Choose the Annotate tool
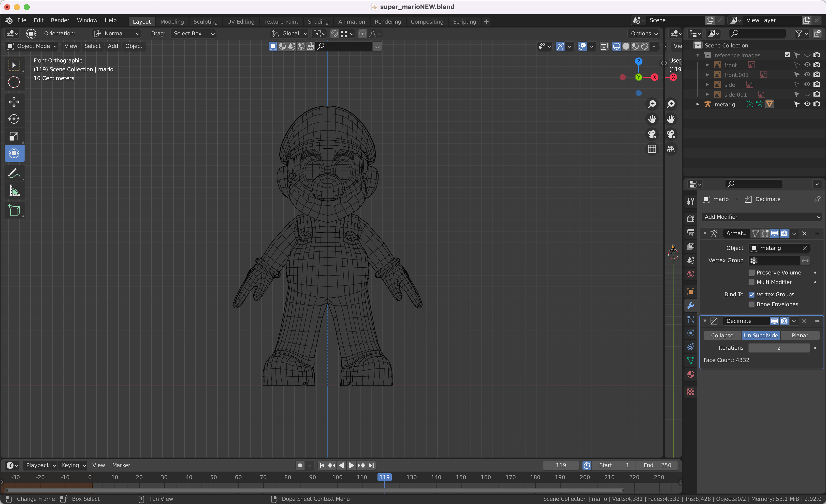The image size is (826, 504). tap(14, 173)
